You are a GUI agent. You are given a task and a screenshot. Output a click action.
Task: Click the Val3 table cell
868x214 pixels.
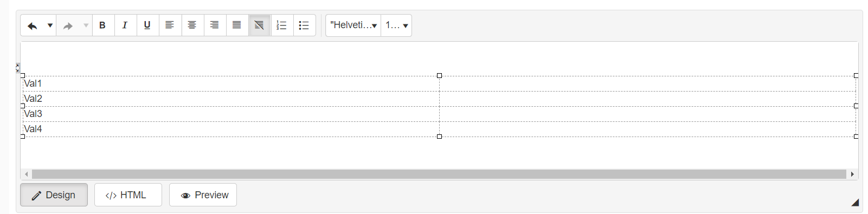[231, 114]
